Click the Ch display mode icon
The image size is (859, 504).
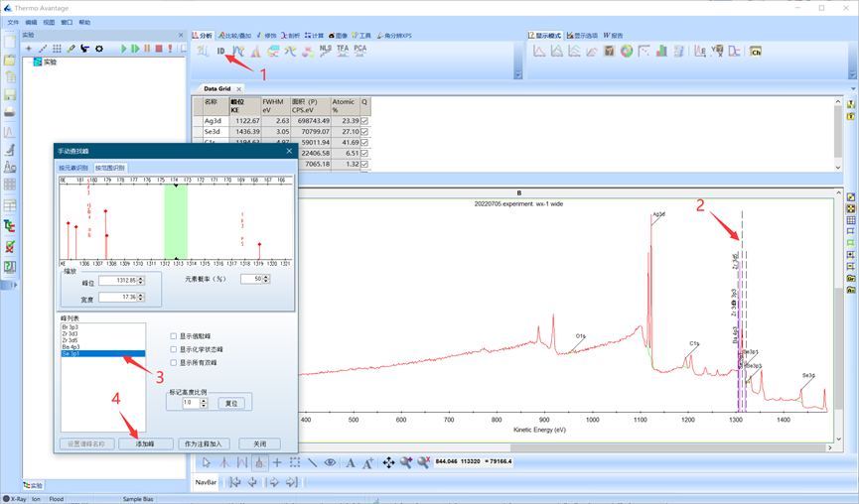point(755,51)
